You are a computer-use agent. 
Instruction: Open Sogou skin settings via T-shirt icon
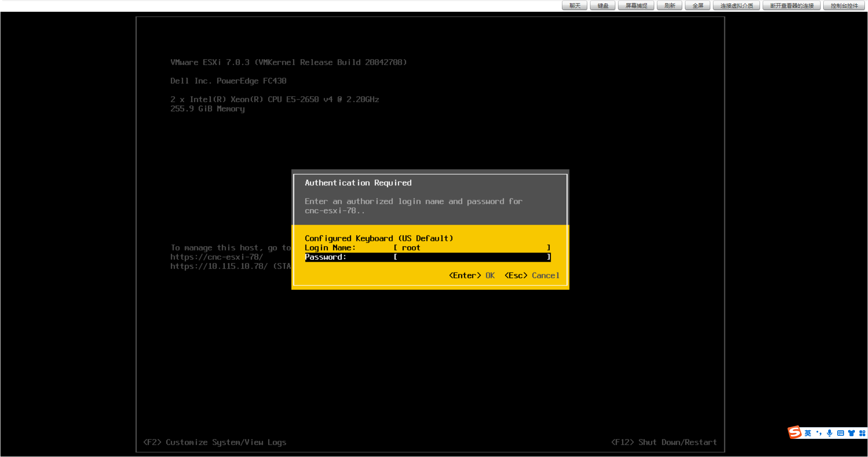[x=851, y=433]
